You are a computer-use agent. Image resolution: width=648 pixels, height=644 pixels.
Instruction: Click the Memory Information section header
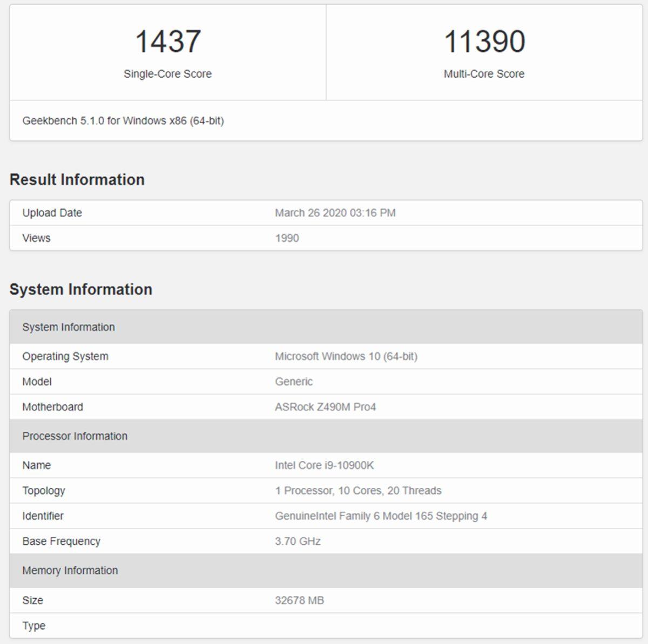coord(70,571)
